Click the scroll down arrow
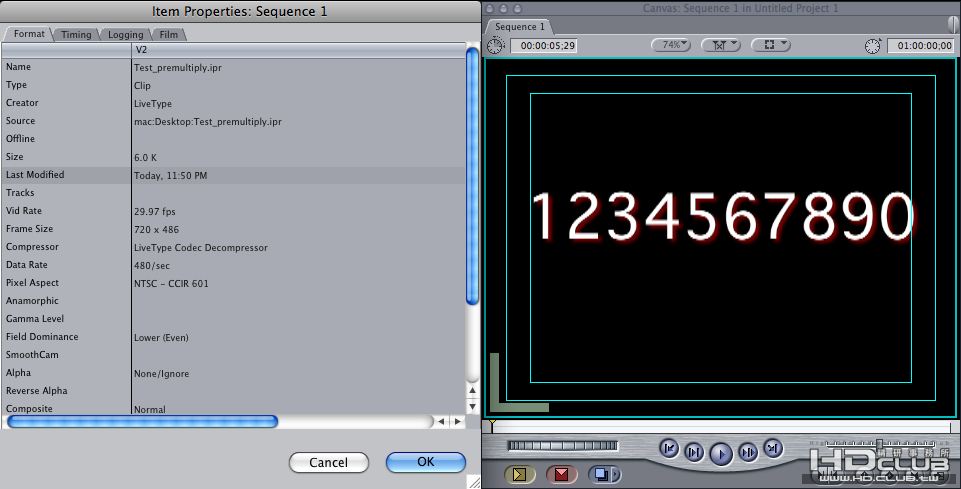 pyautogui.click(x=472, y=406)
